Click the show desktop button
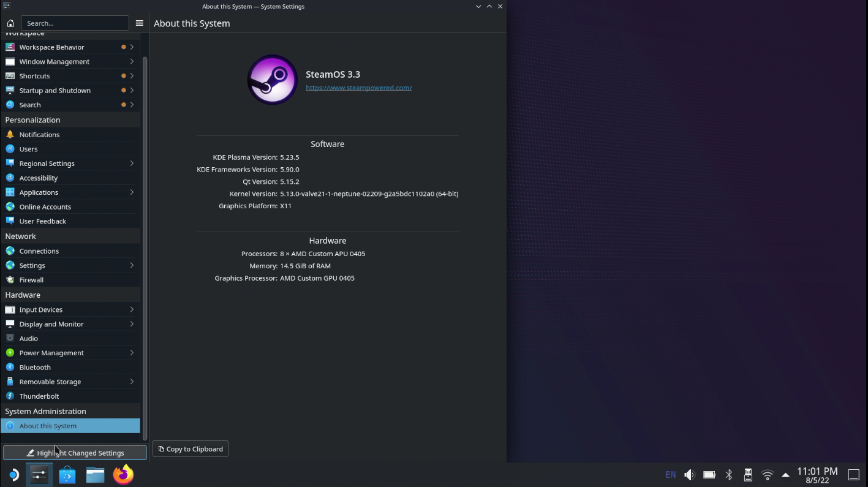The image size is (868, 487). pyautogui.click(x=854, y=475)
